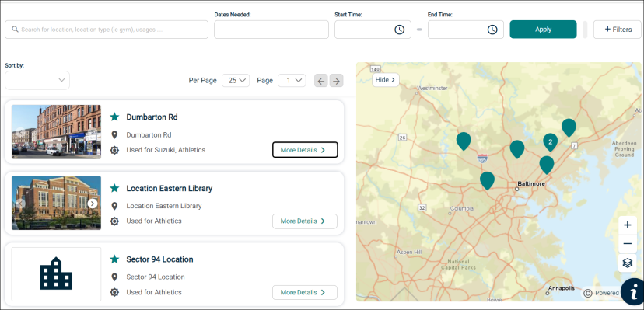Toggle favorite star for Sector 94 Location
The image size is (644, 310).
click(114, 259)
